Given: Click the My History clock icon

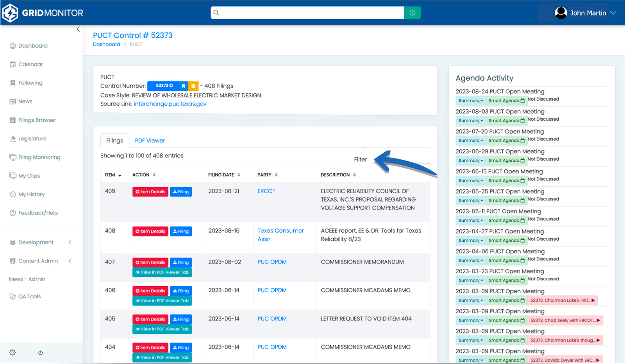Looking at the screenshot, I should [12, 194].
